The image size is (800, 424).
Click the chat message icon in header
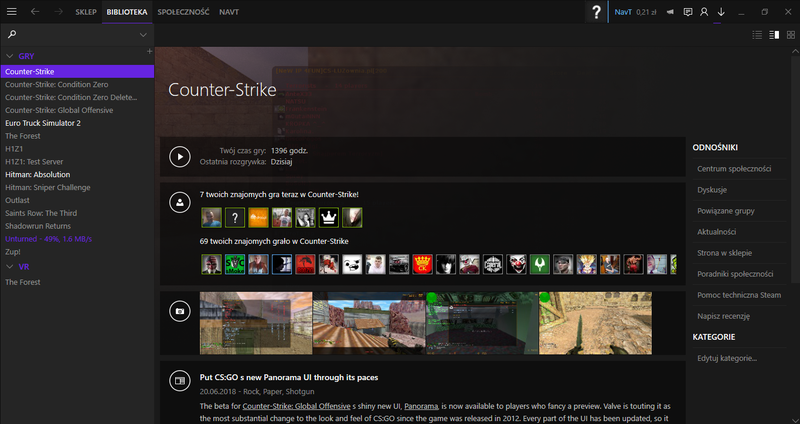pyautogui.click(x=687, y=12)
